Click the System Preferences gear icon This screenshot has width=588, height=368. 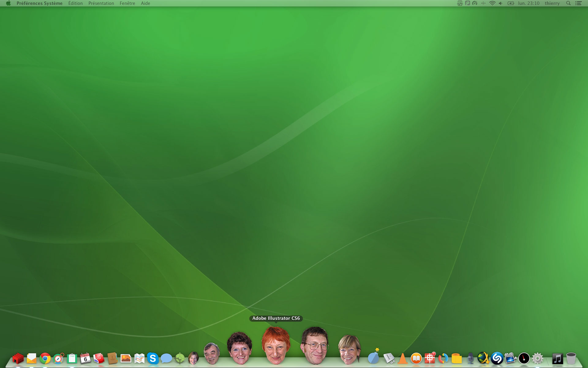pyautogui.click(x=537, y=358)
